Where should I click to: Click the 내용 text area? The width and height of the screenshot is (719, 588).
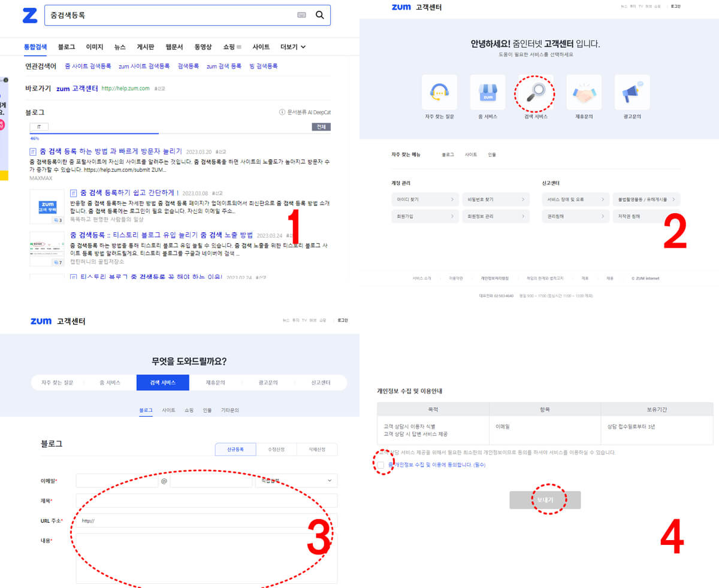pyautogui.click(x=207, y=558)
